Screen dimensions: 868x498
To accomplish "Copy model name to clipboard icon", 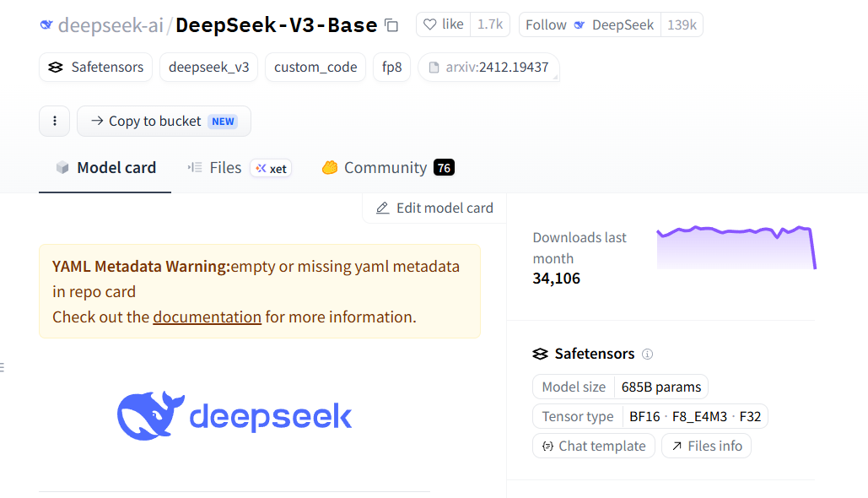I will [x=391, y=25].
